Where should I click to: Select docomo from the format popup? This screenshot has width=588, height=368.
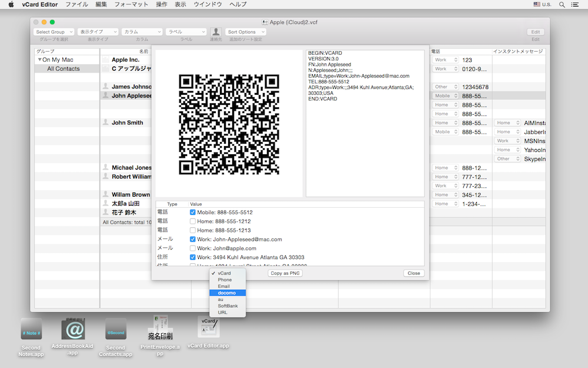[227, 293]
